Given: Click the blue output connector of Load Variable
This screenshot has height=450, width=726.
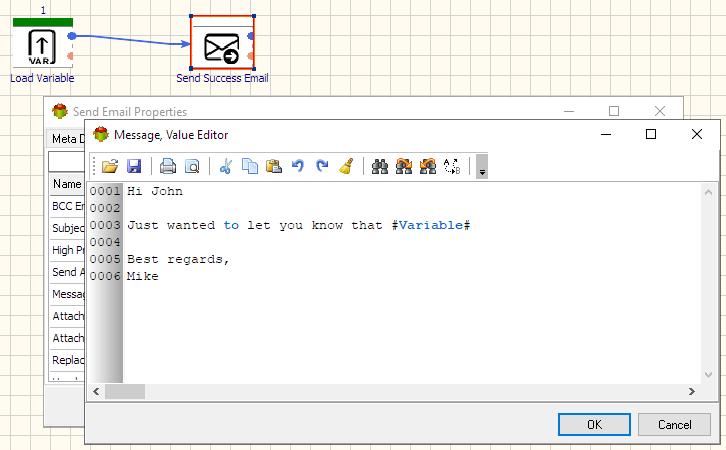Looking at the screenshot, I should tap(72, 36).
